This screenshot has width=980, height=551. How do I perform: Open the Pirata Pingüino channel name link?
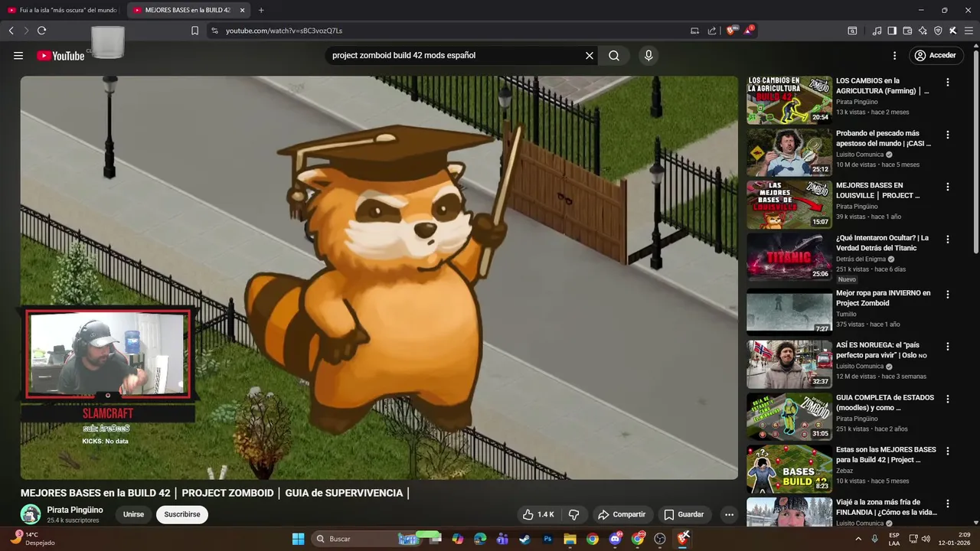tap(75, 510)
